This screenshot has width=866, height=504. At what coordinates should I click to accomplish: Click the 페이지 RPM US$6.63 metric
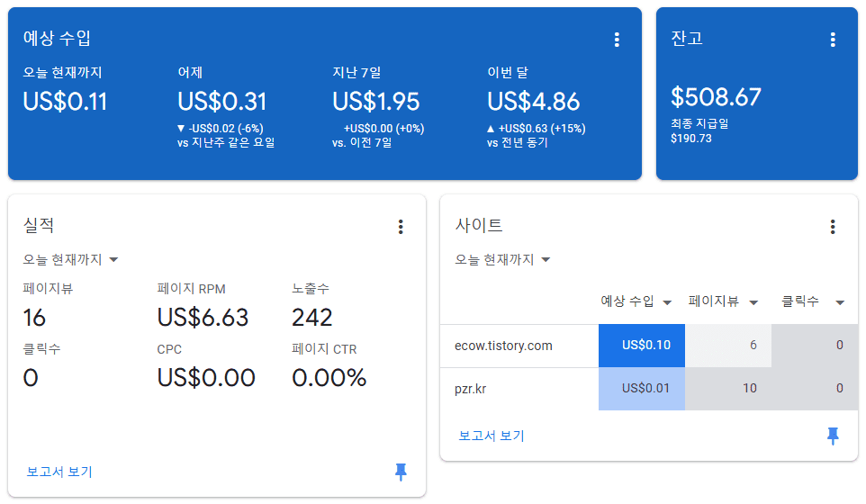[203, 318]
